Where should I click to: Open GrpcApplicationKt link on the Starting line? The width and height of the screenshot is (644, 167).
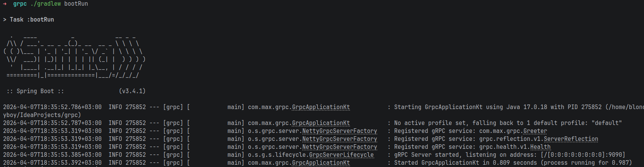point(321,107)
